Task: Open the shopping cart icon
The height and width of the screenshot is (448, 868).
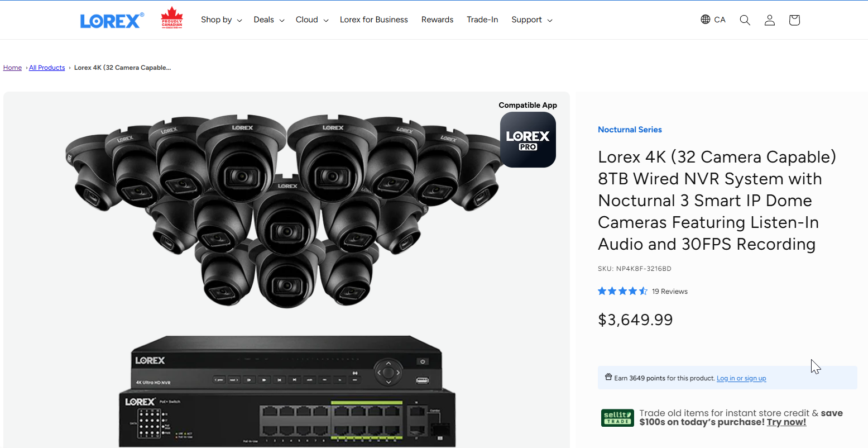Action: [794, 20]
